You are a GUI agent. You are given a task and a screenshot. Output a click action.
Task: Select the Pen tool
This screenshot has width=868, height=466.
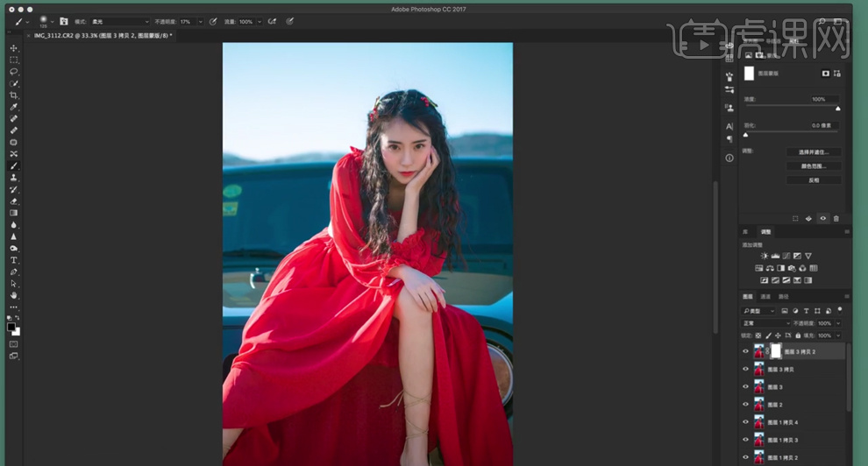tap(14, 272)
